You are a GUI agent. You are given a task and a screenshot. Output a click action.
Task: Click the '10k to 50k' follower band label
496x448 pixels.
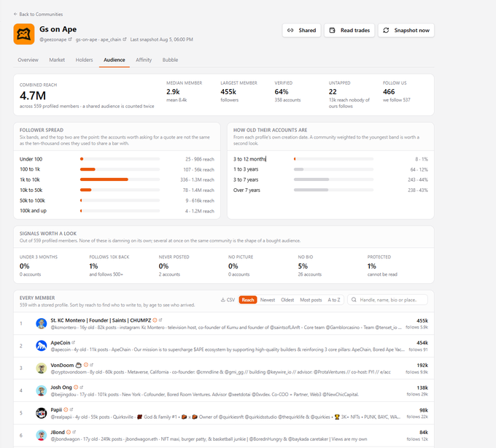[31, 190]
